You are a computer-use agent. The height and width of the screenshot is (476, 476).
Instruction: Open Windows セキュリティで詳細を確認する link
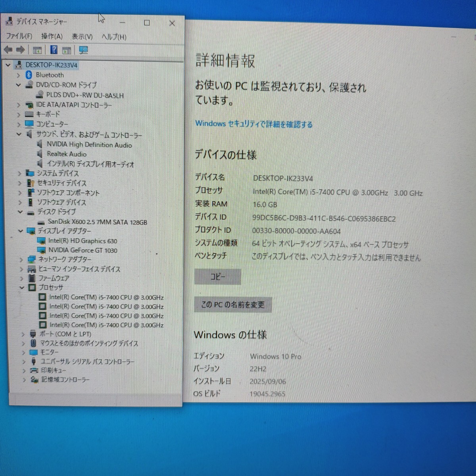coord(254,124)
